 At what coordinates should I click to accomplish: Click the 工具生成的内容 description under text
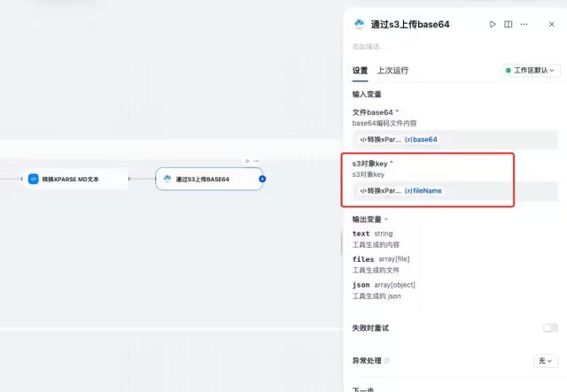pos(376,244)
